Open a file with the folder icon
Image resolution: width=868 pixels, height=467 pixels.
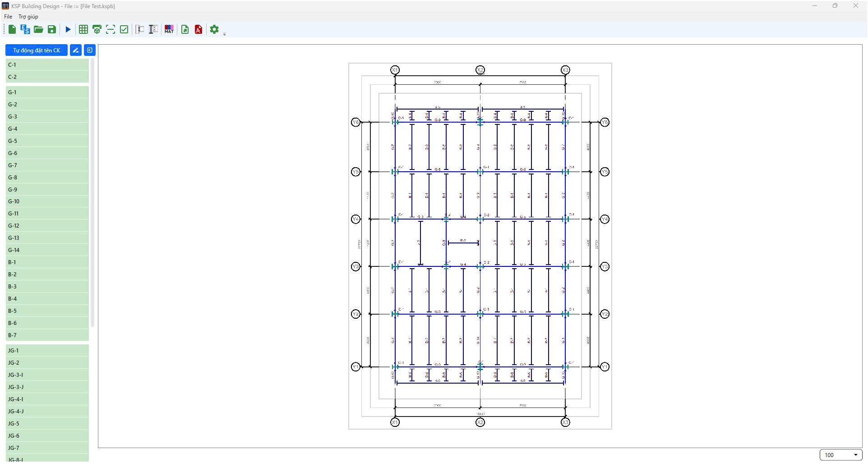pos(38,30)
